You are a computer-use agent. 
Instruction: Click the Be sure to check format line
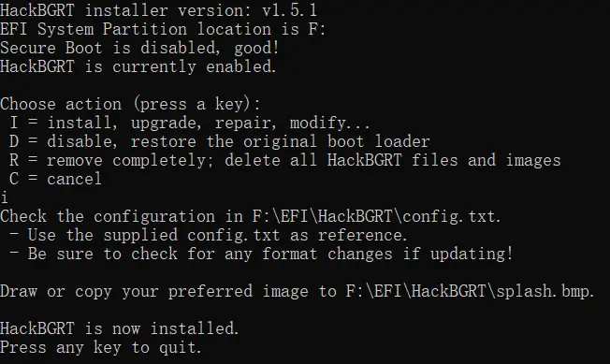[x=261, y=254]
